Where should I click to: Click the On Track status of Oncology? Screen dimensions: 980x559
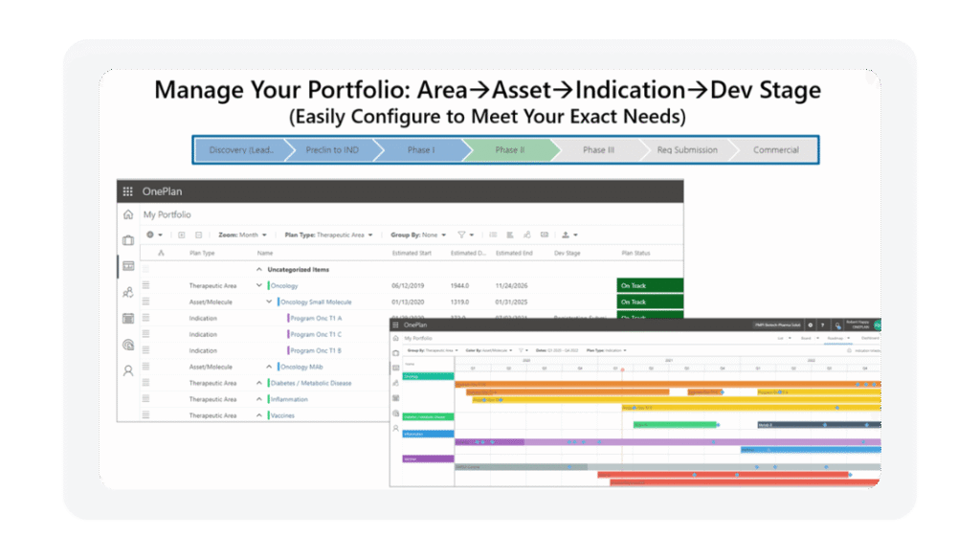pos(650,286)
